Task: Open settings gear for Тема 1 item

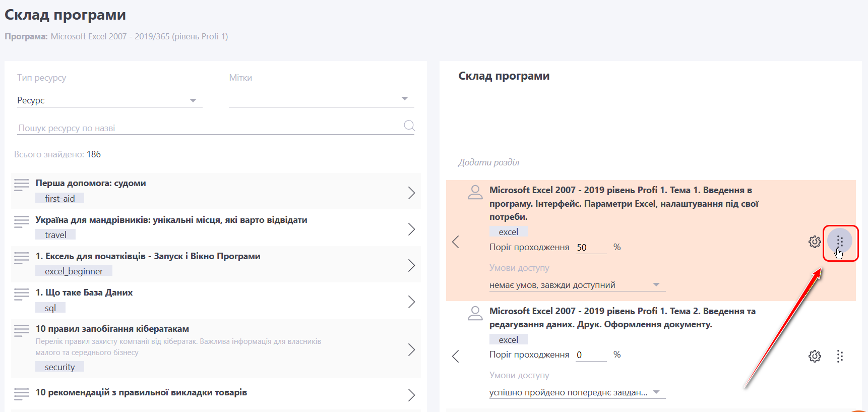Action: tap(815, 242)
